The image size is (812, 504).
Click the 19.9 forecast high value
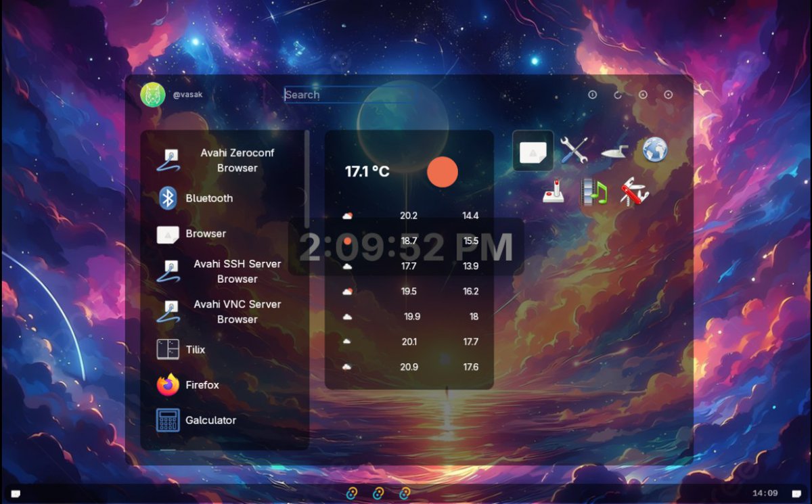(x=412, y=317)
